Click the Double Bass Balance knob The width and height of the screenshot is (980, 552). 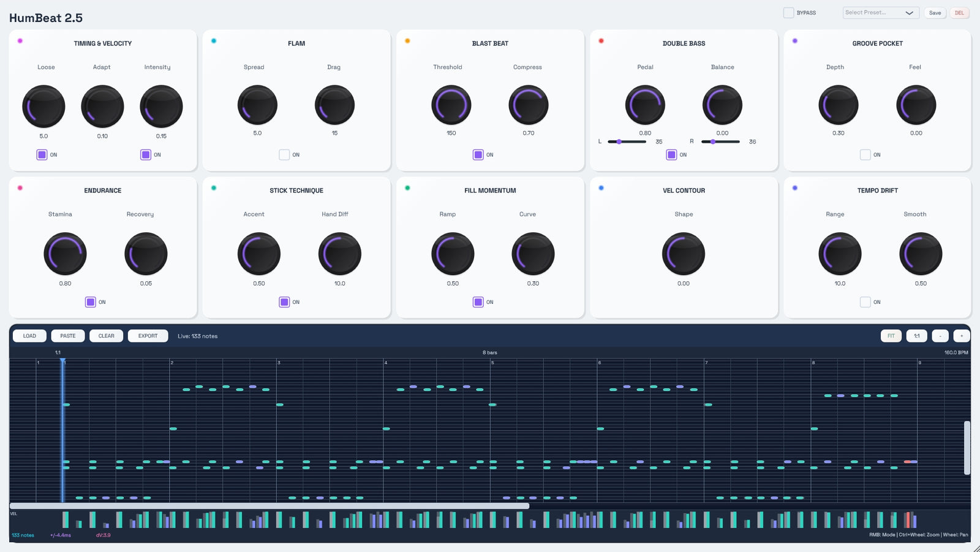pos(722,105)
